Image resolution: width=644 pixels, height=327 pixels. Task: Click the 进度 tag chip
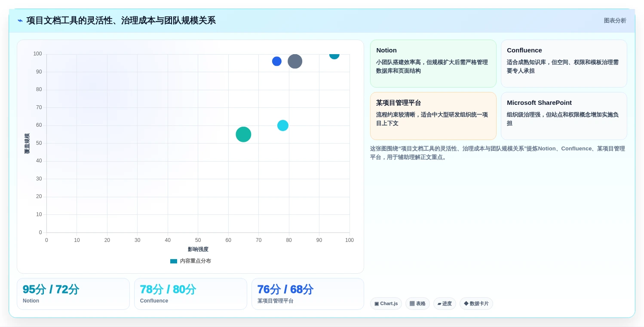(445, 304)
